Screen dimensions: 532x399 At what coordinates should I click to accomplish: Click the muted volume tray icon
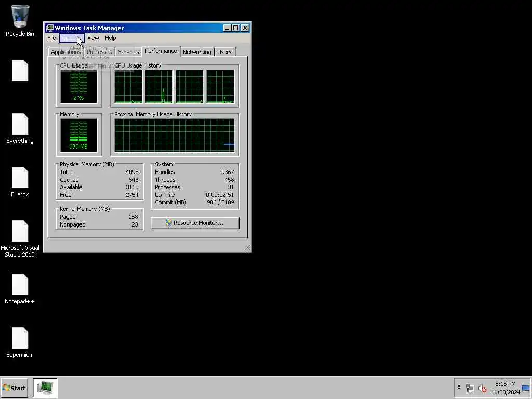(x=482, y=388)
